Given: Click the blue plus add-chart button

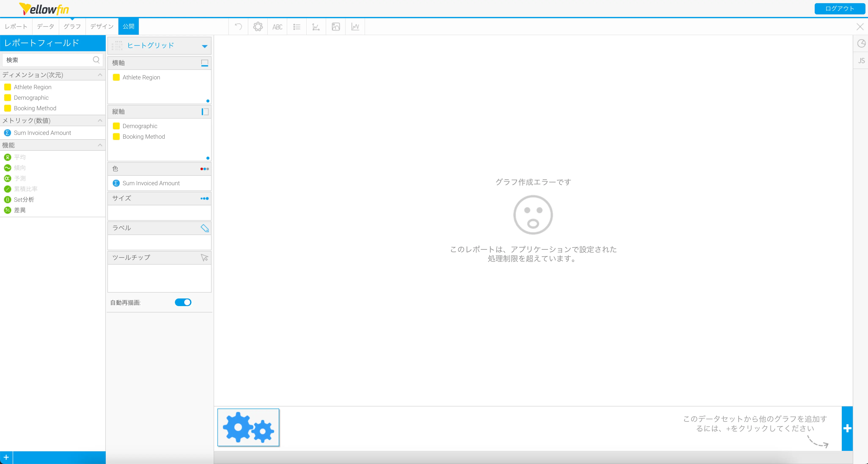Looking at the screenshot, I should tap(847, 428).
